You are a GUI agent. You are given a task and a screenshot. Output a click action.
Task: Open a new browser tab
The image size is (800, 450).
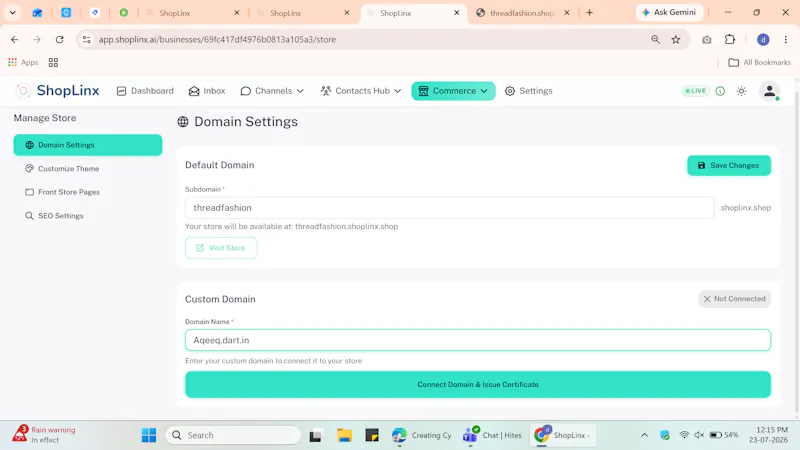tap(589, 13)
